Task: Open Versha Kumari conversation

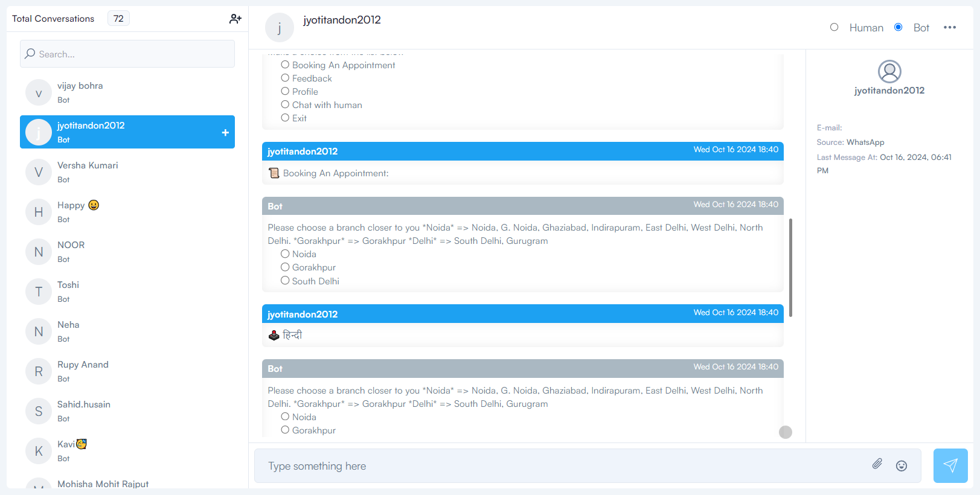Action: (127, 172)
